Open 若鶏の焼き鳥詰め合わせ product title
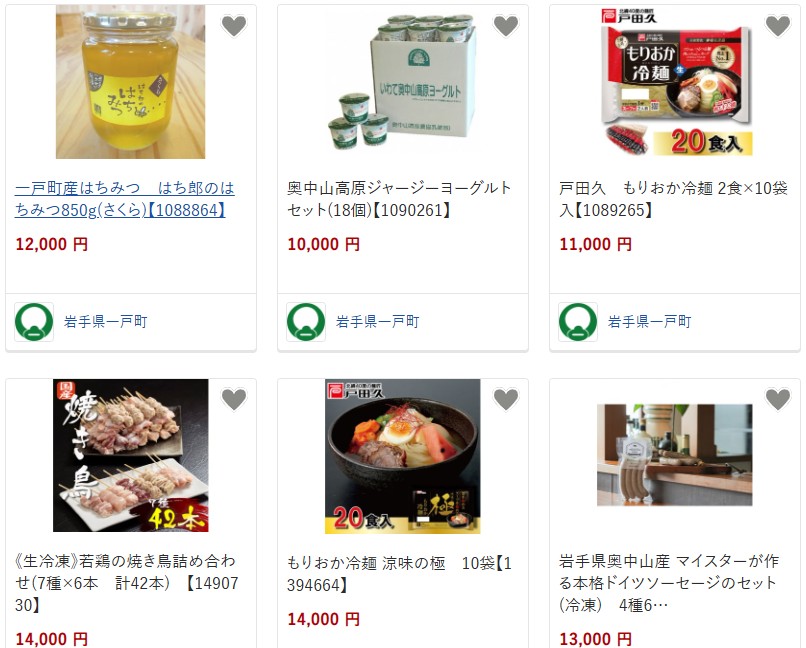 126,583
